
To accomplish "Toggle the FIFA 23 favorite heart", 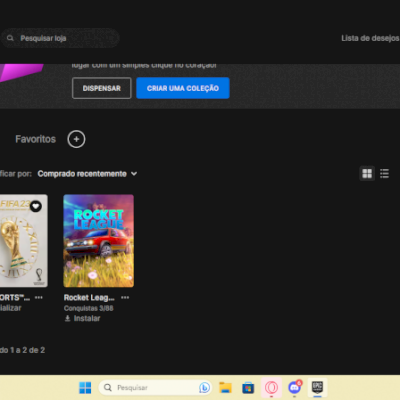I will (36, 206).
